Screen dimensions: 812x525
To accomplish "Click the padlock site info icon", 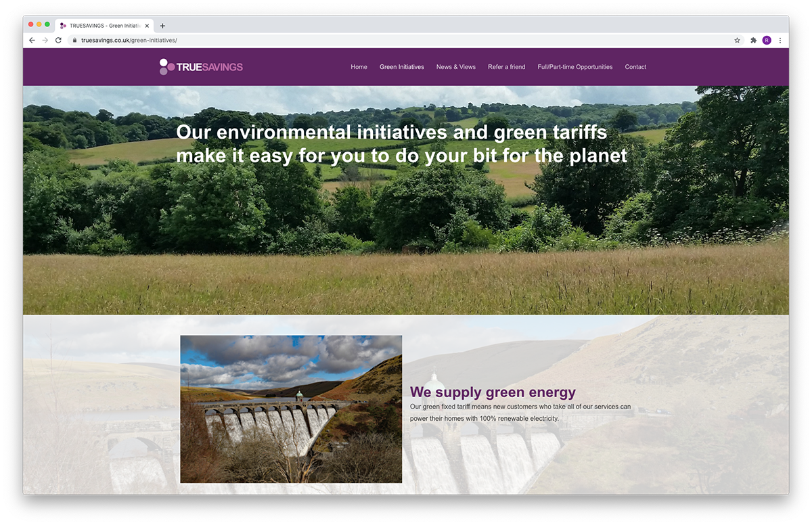I will point(75,41).
